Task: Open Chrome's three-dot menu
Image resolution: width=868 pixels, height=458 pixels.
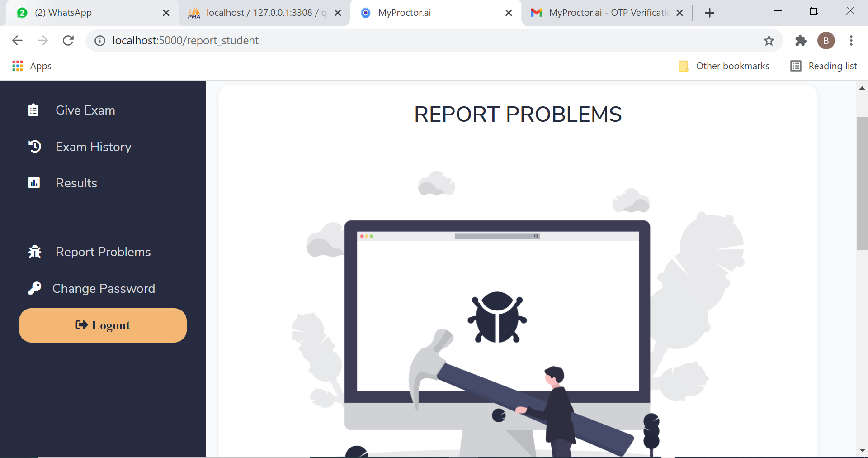Action: (x=851, y=41)
